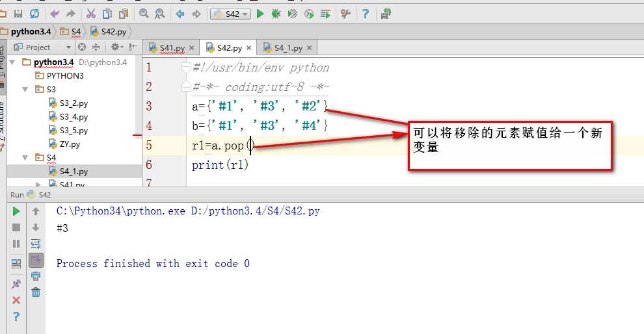Click the '#3' output line in console

(x=62, y=229)
